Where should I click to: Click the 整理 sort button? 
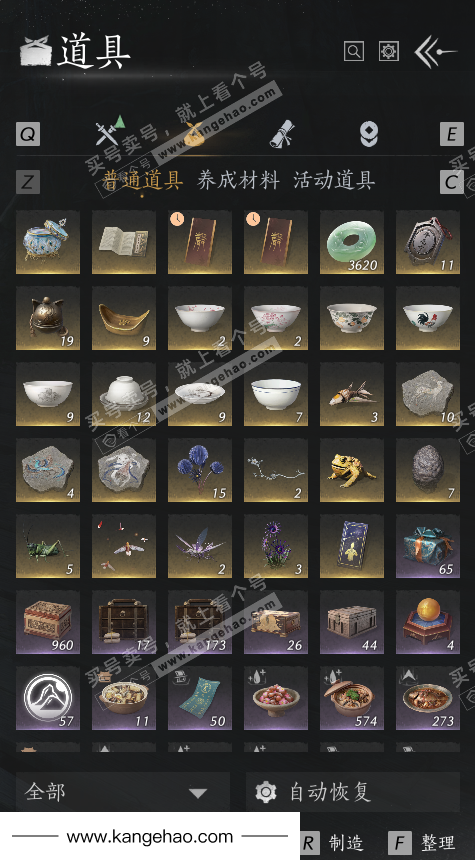tap(422, 843)
